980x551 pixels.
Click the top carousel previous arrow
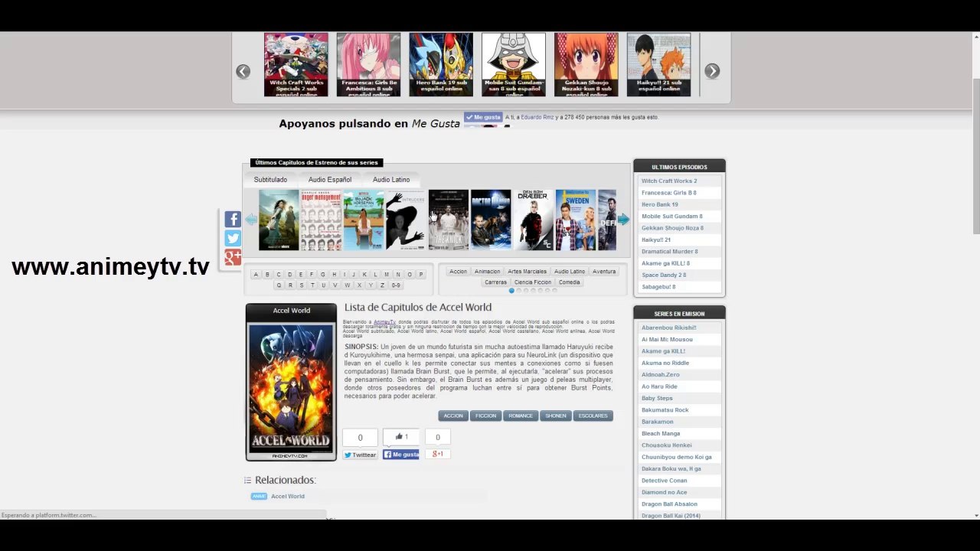(243, 71)
